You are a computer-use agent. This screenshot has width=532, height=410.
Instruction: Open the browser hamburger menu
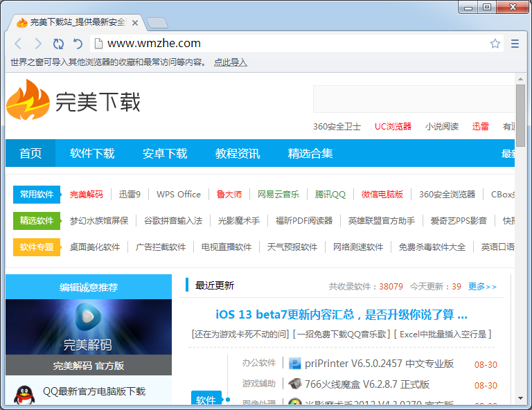tap(515, 44)
